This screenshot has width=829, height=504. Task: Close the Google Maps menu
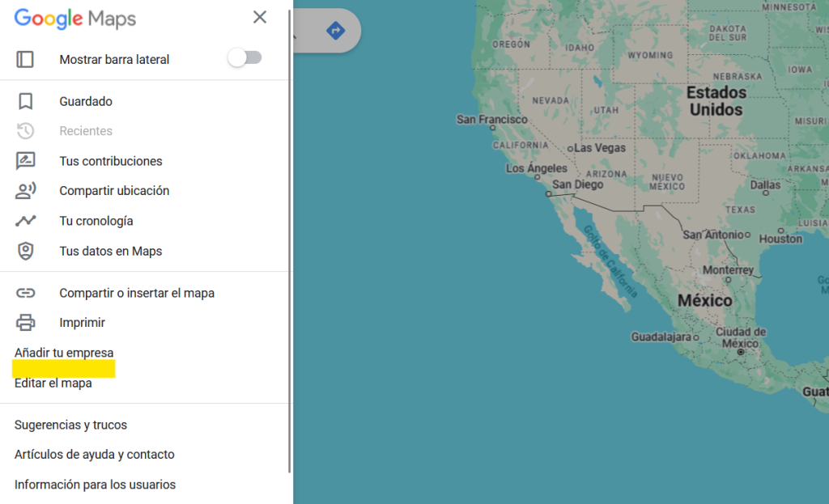[x=260, y=17]
